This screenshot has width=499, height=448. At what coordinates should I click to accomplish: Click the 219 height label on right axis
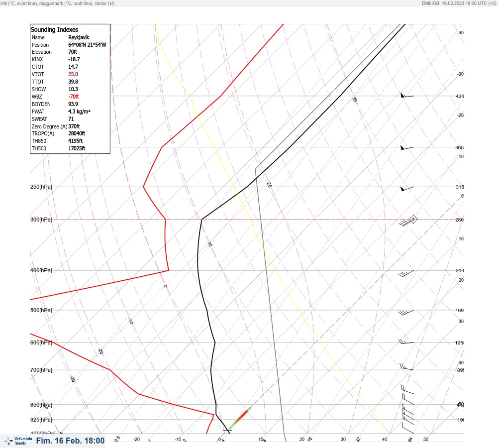(x=460, y=270)
